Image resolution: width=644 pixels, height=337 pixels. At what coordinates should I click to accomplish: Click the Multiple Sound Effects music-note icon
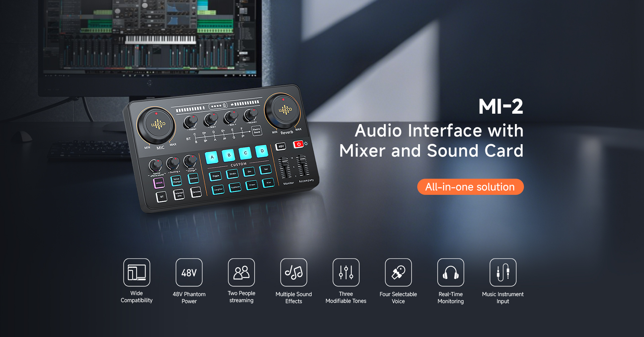293,272
